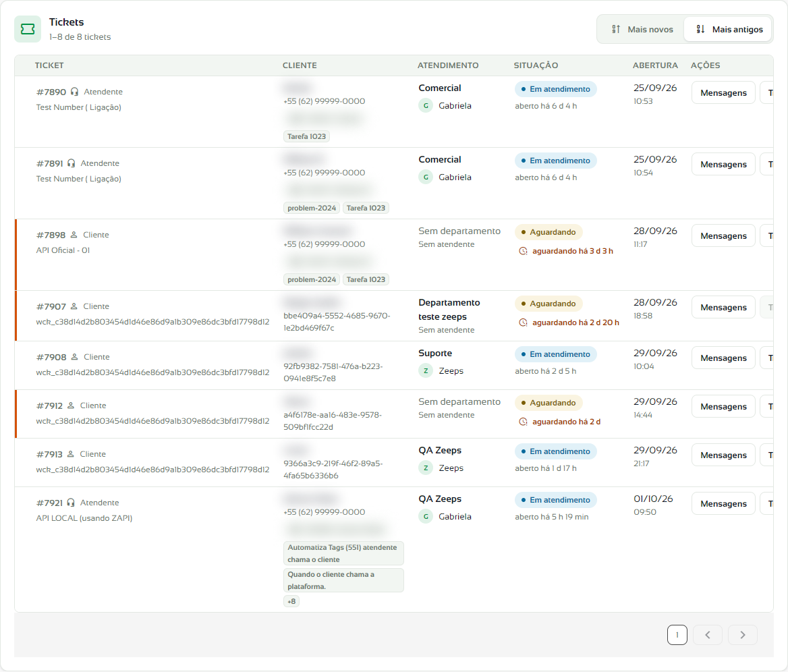This screenshot has width=788, height=672.
Task: Click Gabriela's avatar on ticket #7890
Action: tap(426, 105)
